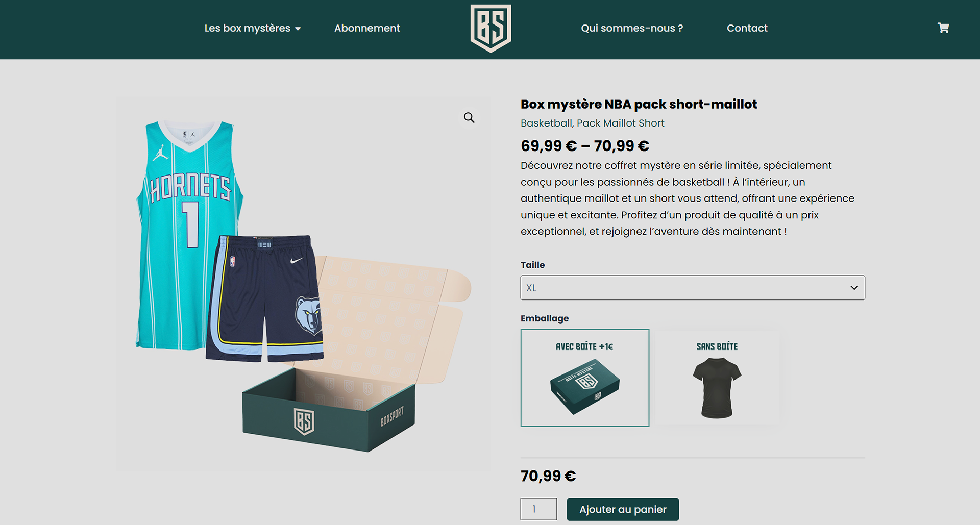
Task: Expand Les box mystères menu arrow
Action: [x=298, y=29]
